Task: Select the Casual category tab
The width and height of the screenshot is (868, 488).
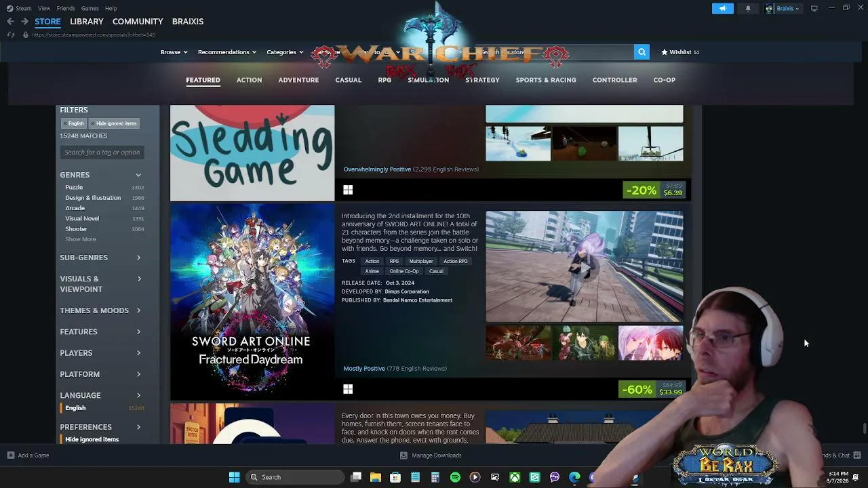Action: 349,80
